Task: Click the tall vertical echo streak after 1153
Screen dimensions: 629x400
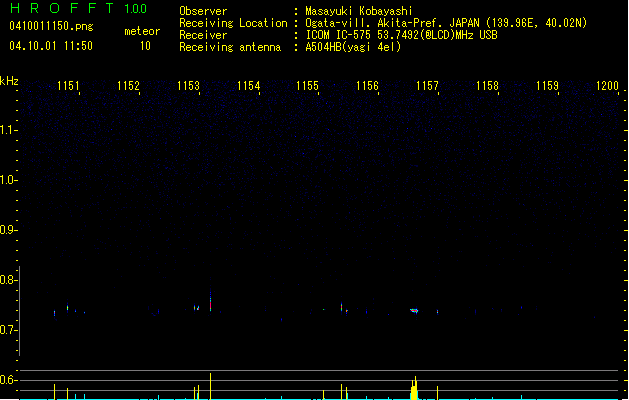Action: click(x=210, y=299)
